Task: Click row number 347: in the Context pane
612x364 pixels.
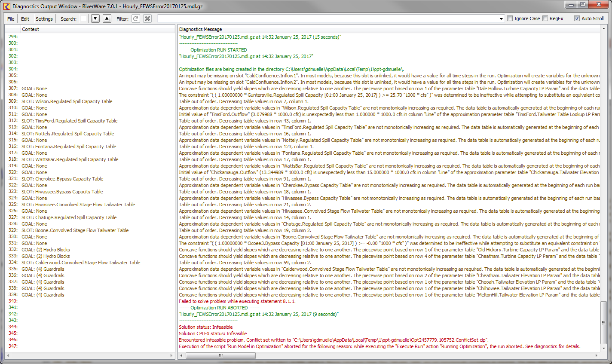Action: (13, 346)
